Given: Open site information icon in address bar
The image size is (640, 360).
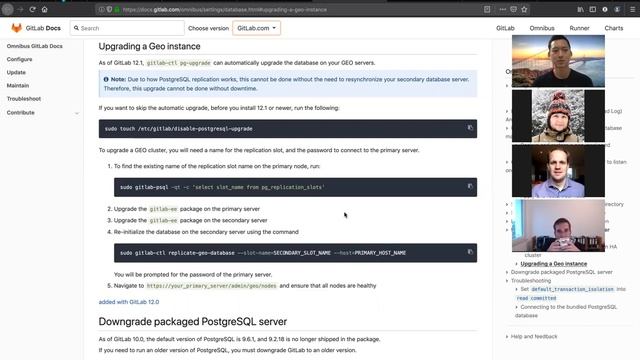Looking at the screenshot, I should [x=102, y=9].
